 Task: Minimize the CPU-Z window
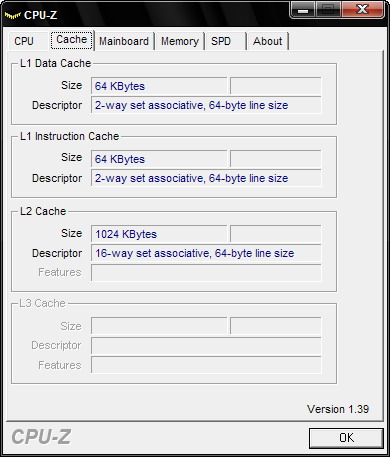(303, 10)
